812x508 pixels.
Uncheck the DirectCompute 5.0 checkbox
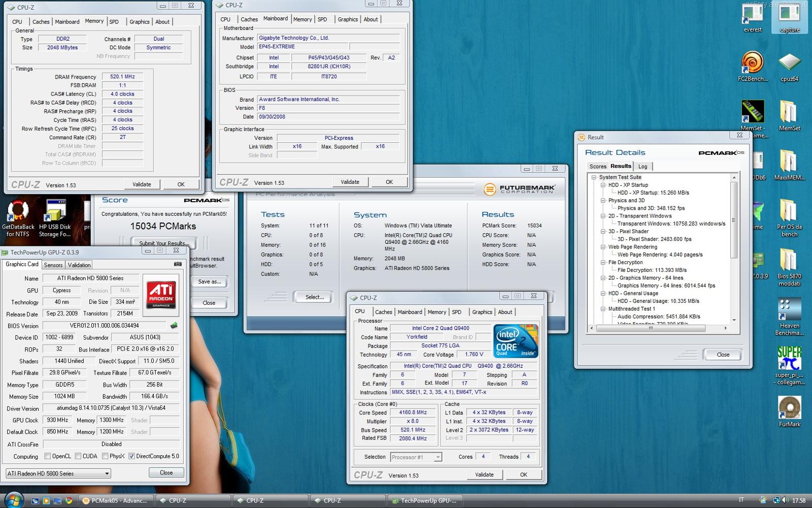pyautogui.click(x=131, y=456)
